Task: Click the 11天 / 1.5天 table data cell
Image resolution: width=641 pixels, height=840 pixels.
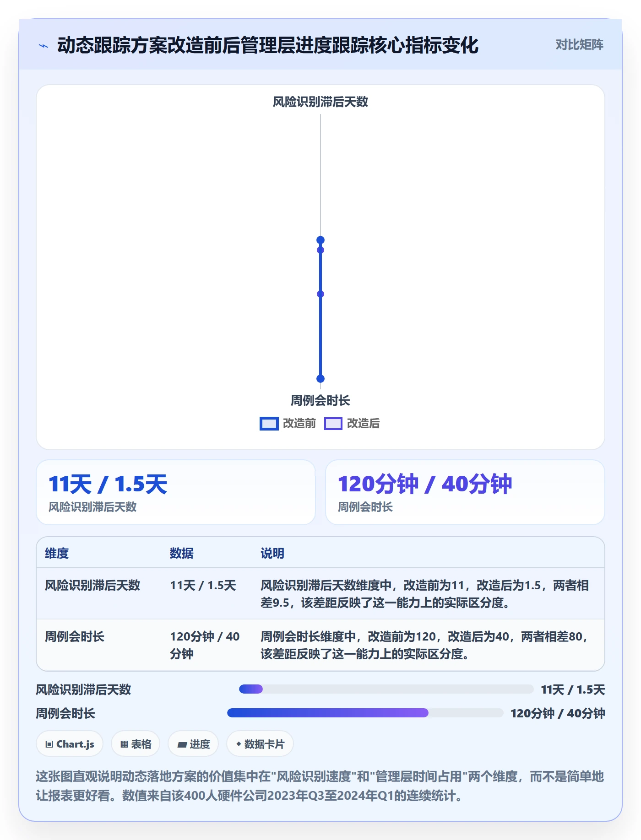Action: click(x=203, y=585)
